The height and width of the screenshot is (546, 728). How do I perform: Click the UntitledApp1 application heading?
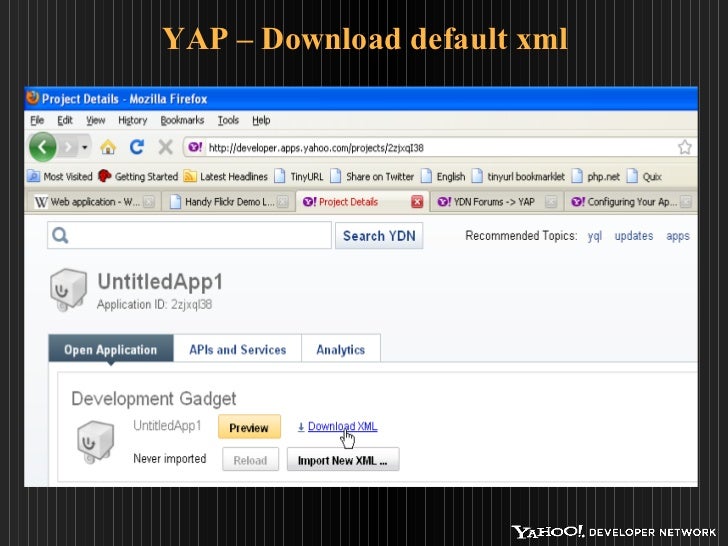pos(160,282)
